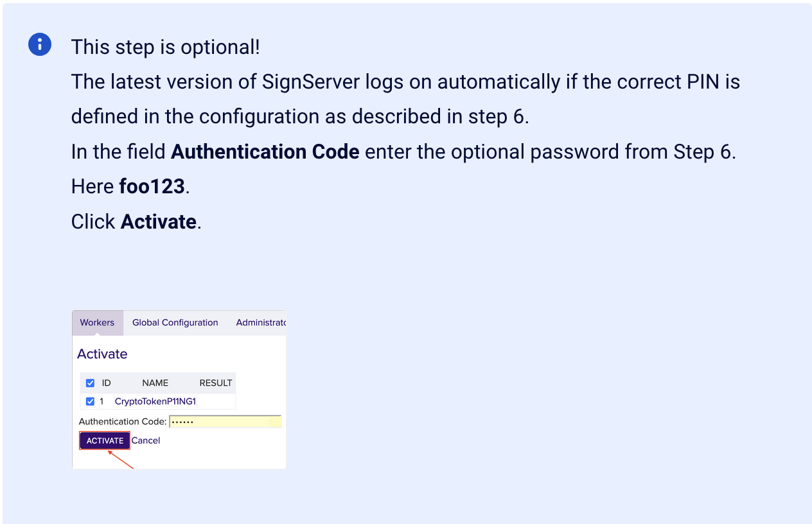Click the screenshot thumbnail of the Activate dialog

tap(179, 387)
